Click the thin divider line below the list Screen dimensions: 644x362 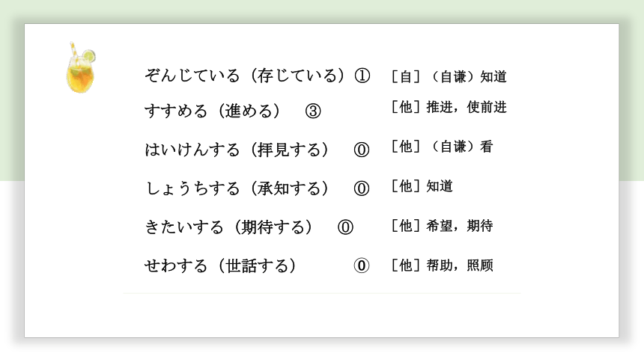point(322,293)
